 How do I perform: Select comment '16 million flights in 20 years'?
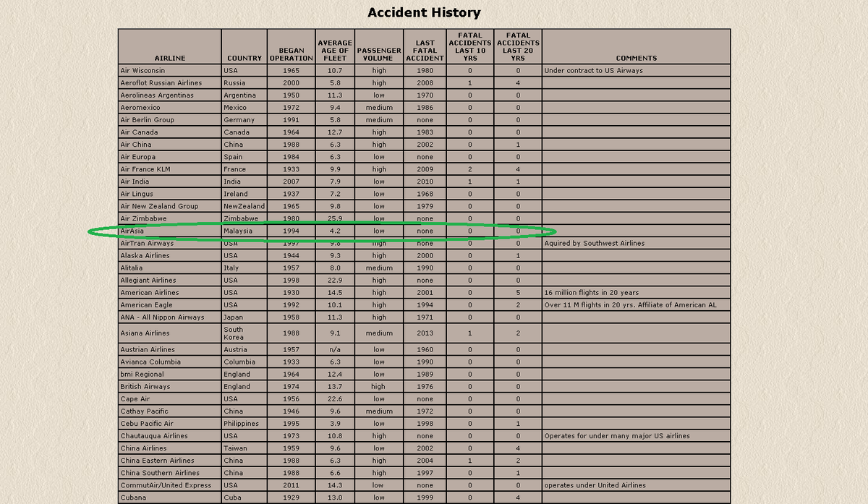pos(592,292)
